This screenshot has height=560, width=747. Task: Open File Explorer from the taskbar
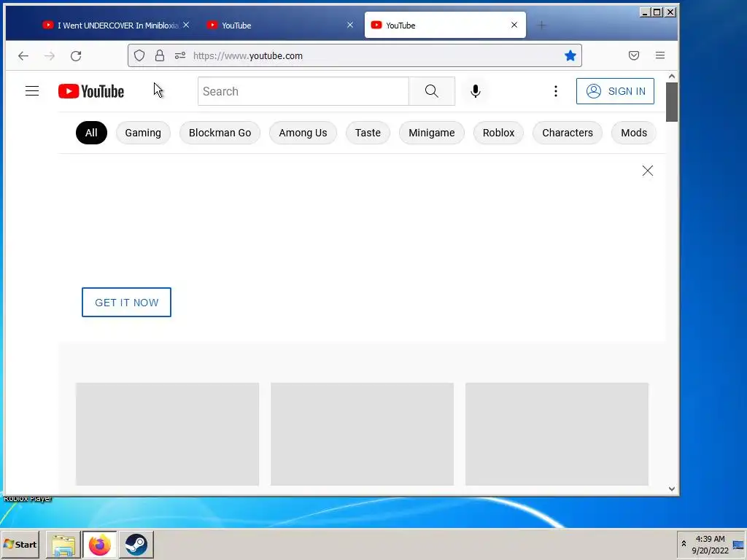pyautogui.click(x=63, y=545)
